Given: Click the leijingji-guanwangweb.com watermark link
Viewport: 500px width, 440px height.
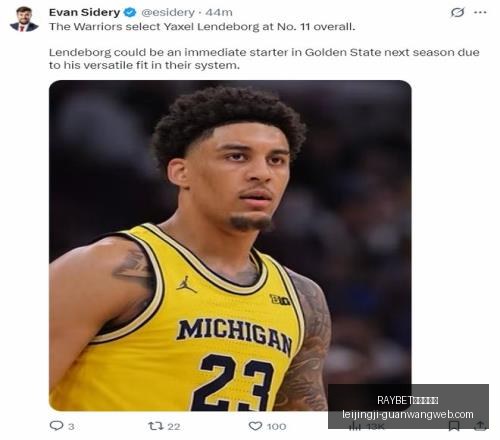Looking at the screenshot, I should pyautogui.click(x=408, y=415).
